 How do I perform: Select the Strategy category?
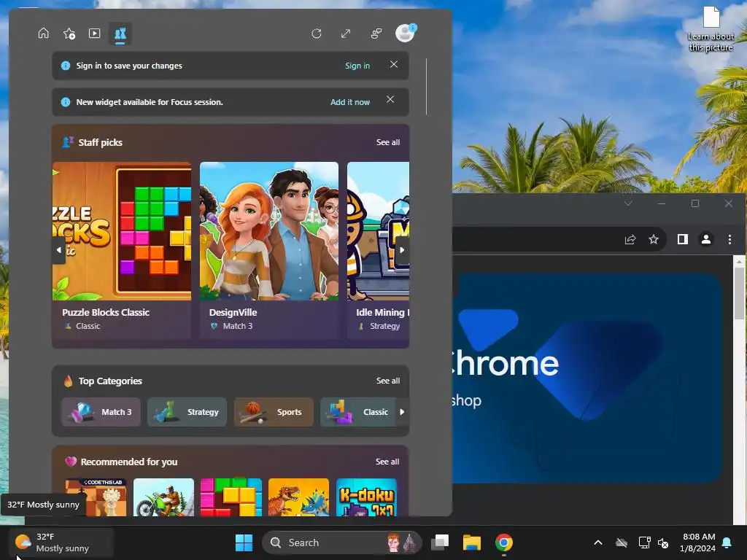(x=187, y=412)
